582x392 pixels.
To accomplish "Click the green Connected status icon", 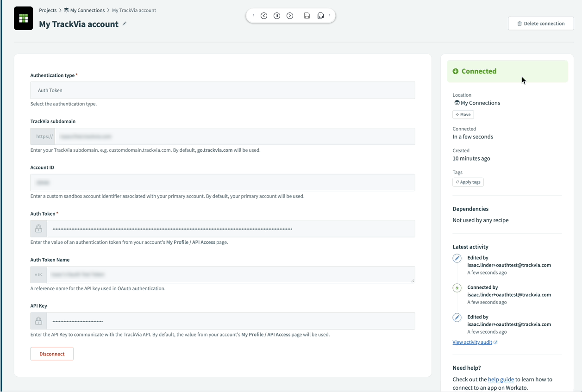I will [x=456, y=71].
